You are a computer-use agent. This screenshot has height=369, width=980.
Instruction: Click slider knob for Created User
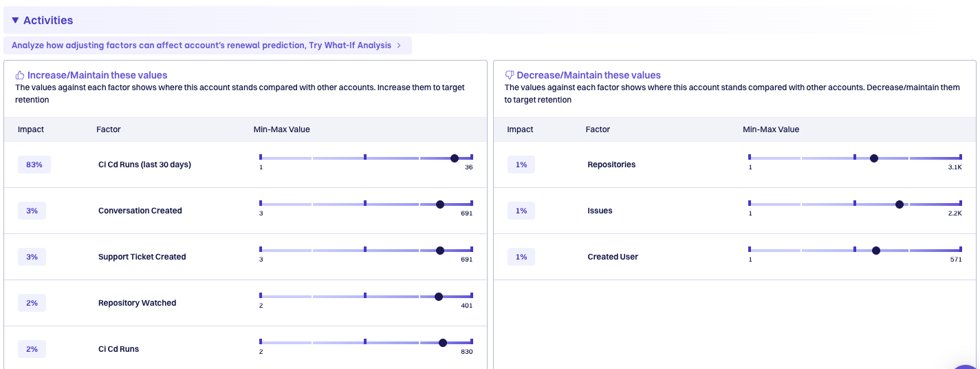[876, 251]
